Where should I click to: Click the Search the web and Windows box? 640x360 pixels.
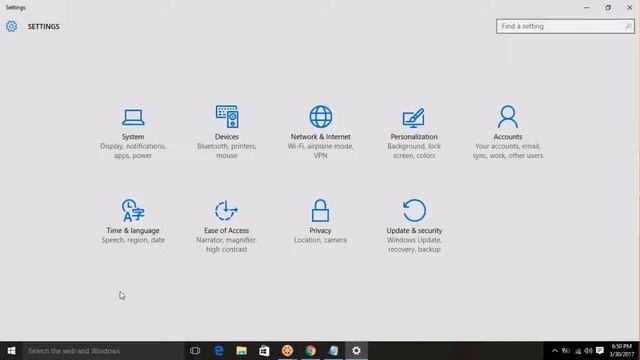click(103, 351)
